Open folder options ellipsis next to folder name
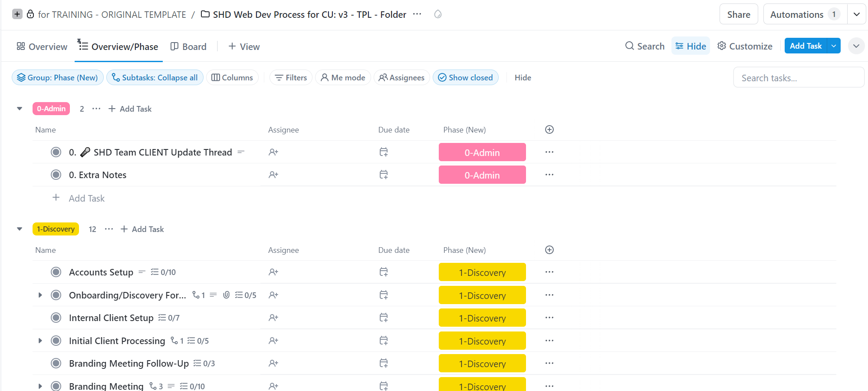Image resolution: width=868 pixels, height=391 pixels. click(417, 14)
